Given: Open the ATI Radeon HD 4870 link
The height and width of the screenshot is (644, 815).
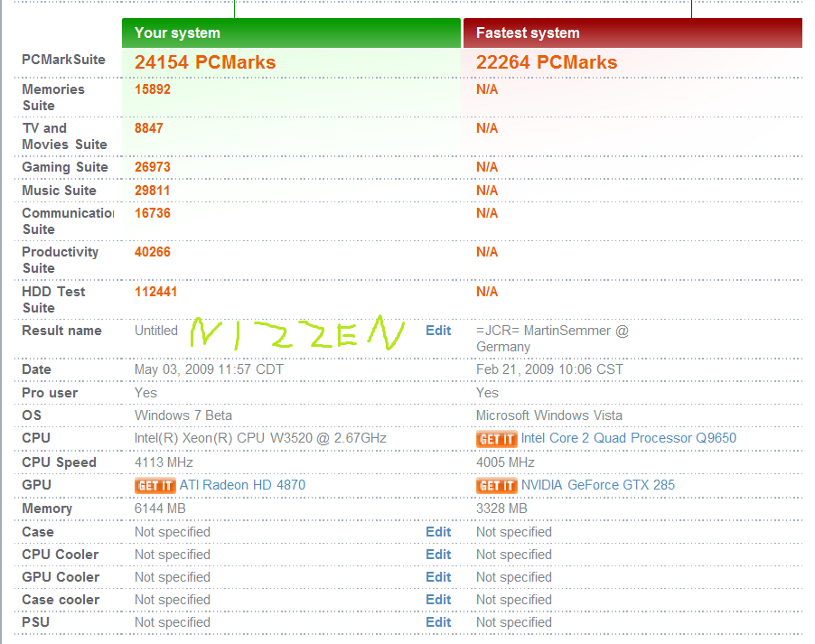Looking at the screenshot, I should (242, 485).
